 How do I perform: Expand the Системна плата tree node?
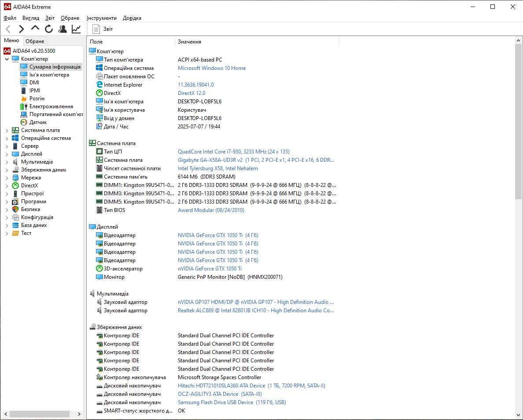(x=7, y=130)
